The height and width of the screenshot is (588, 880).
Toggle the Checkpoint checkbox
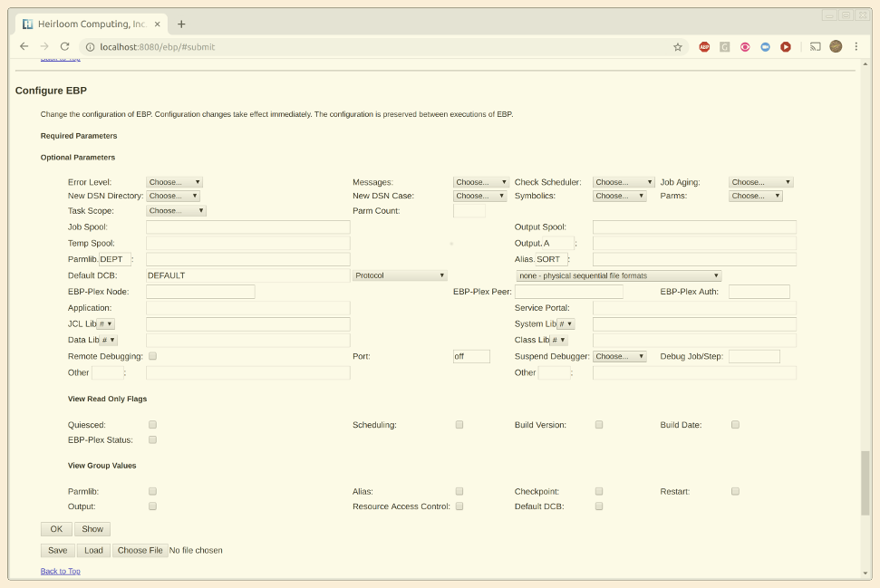pos(599,491)
